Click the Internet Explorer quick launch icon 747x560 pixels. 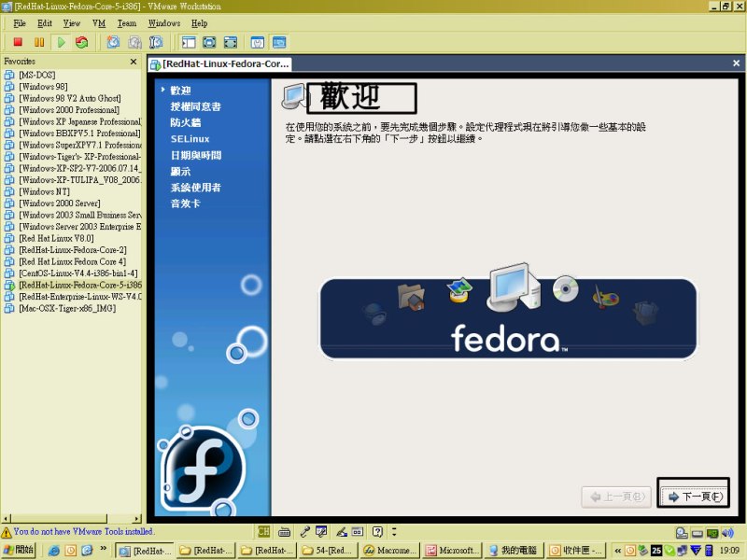point(54,551)
